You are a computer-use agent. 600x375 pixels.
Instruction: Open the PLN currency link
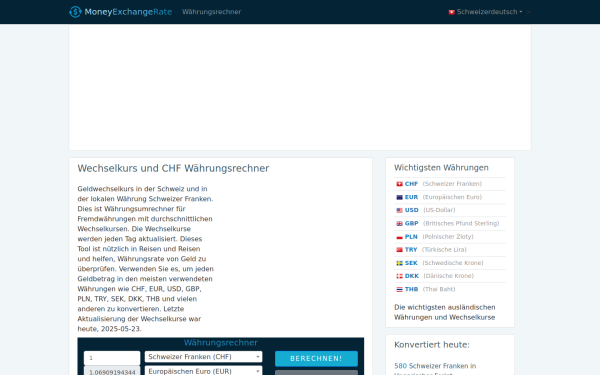(411, 236)
